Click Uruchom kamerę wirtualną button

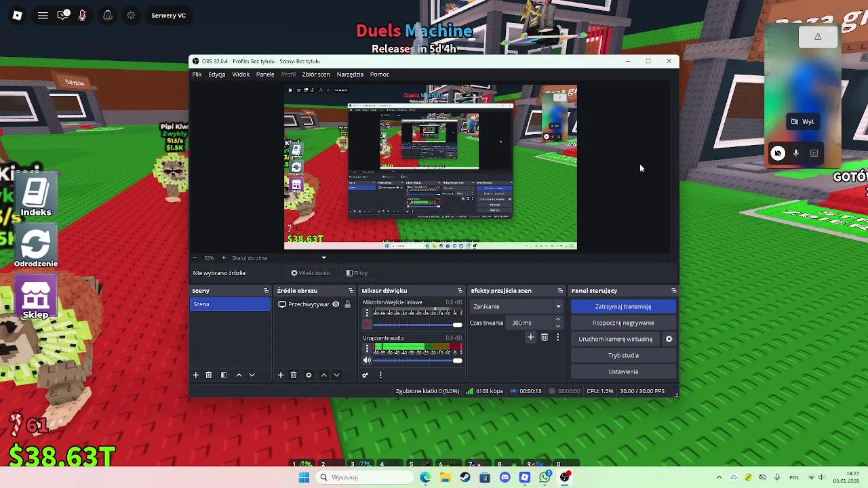coord(616,339)
